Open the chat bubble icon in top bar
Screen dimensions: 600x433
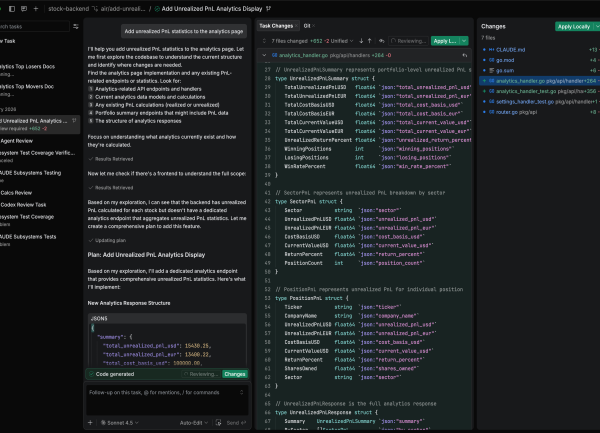[x=24, y=8]
